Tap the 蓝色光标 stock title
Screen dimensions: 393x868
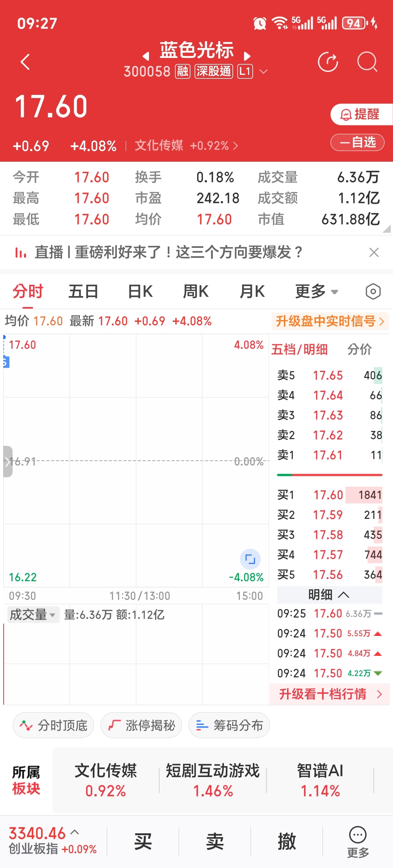pos(197,50)
